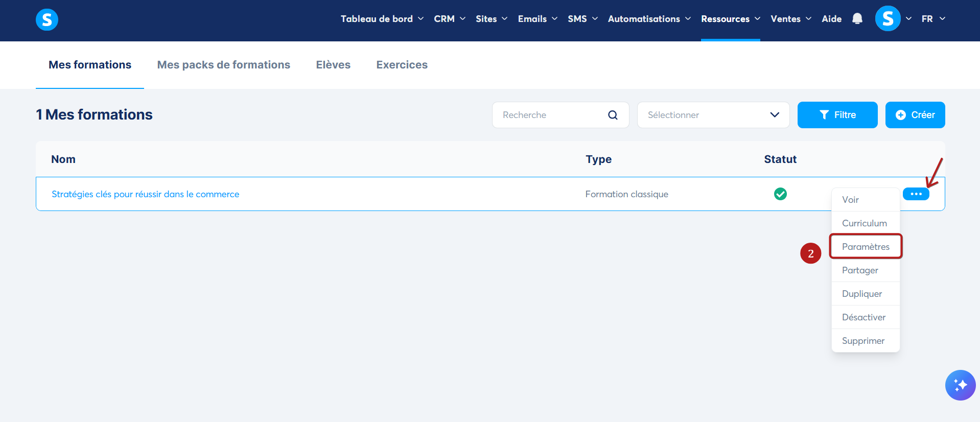Switch to Elèves tab
980x422 pixels.
333,65
